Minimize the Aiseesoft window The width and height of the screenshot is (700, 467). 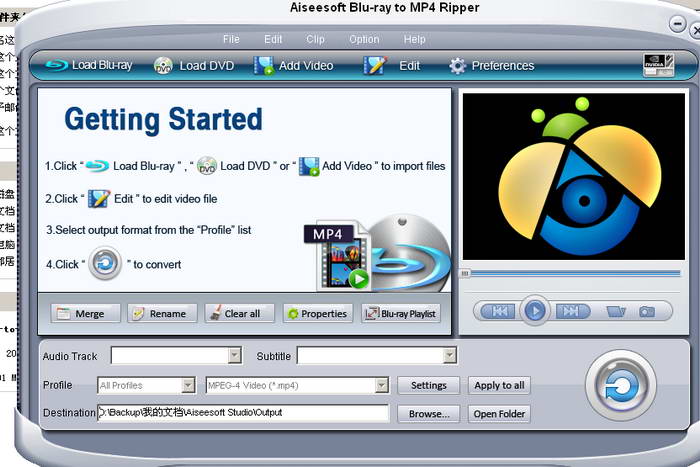[677, 23]
